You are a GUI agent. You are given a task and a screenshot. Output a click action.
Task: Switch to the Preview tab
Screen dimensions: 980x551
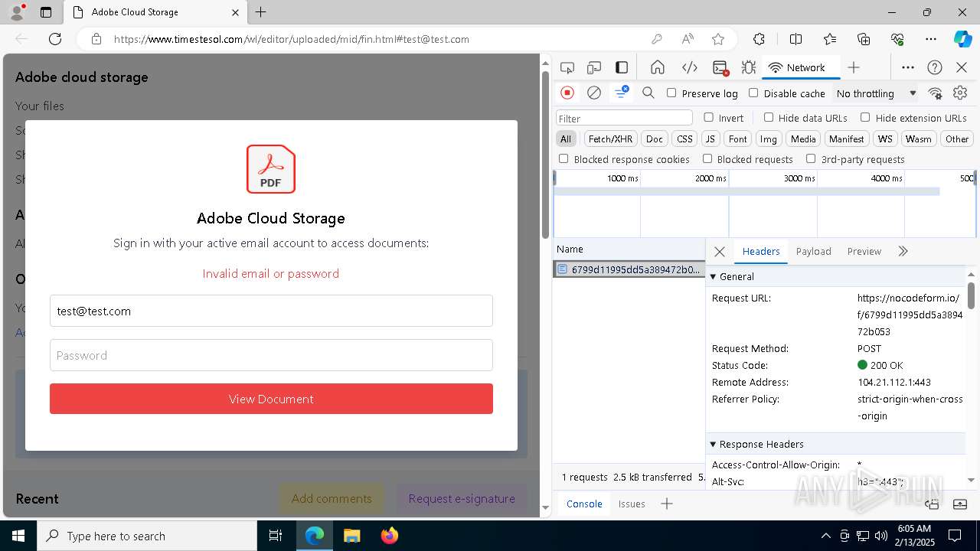point(864,251)
